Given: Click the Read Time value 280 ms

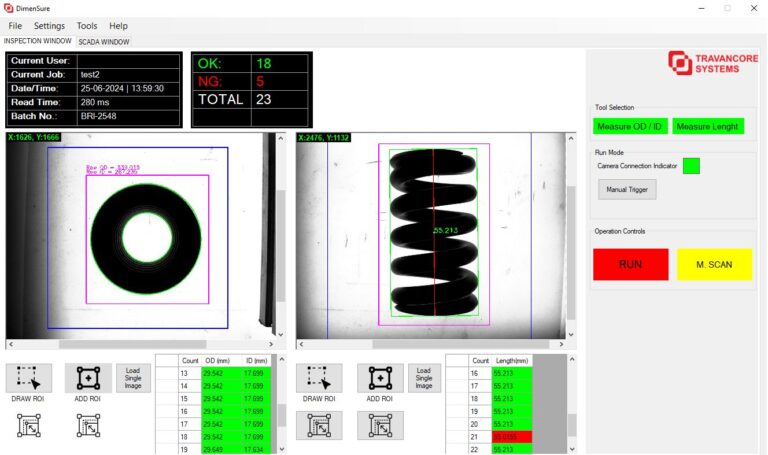Looking at the screenshot, I should (95, 102).
